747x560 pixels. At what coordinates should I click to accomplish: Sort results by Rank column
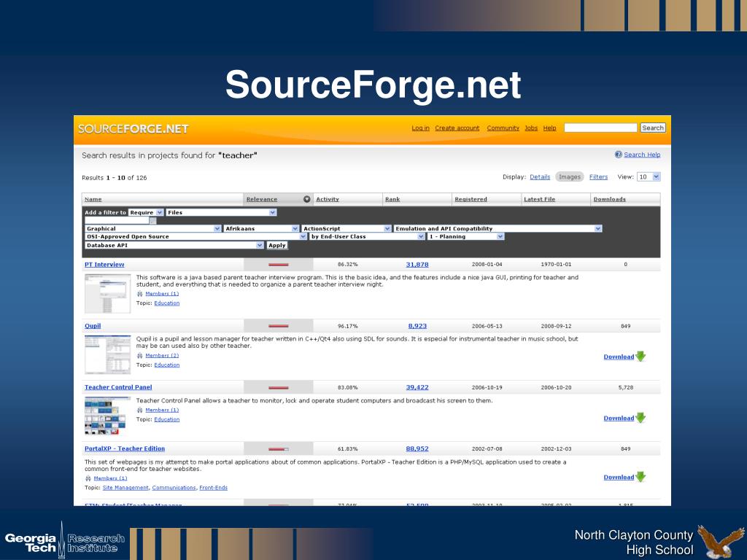(x=392, y=199)
